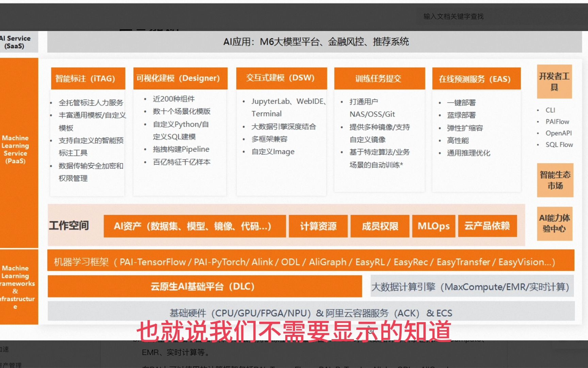Click the 基于特定算法/业务场景的自动训练 bullet
Image resolution: width=588 pixels, height=368 pixels.
[x=379, y=158]
